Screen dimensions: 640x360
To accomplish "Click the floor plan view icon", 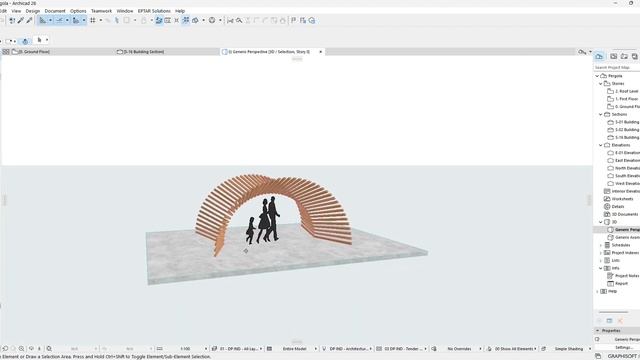I will (168, 20).
